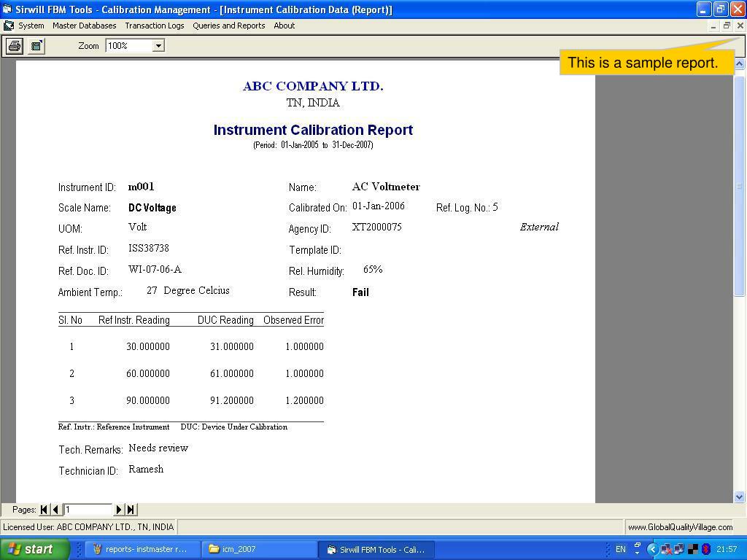The height and width of the screenshot is (560, 747).
Task: Click the scroll-up arrow of the vertical scrollbar
Action: (740, 63)
